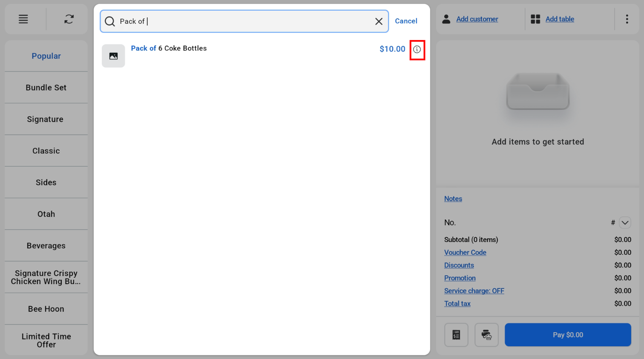Viewport: 644px width, 359px height.
Task: Click the table grid icon
Action: point(535,19)
